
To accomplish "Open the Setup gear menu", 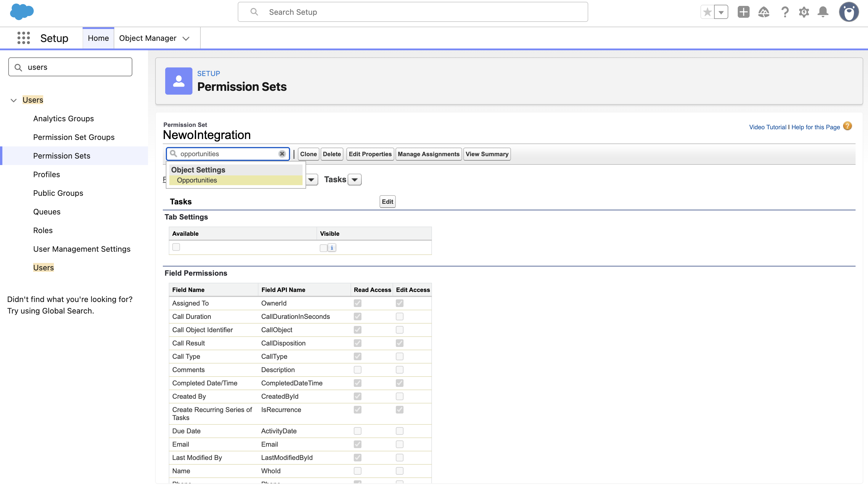I will point(804,12).
